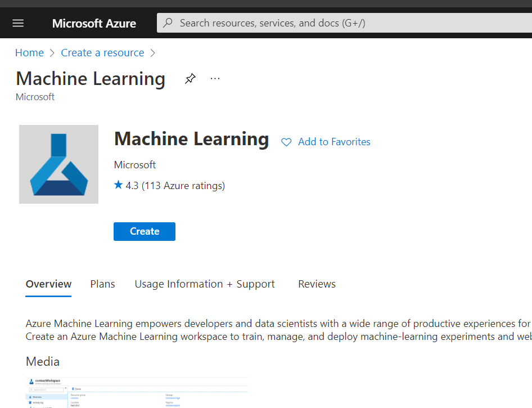Screen dimensions: 532x408
Task: Click the Azure Machine Learning description paragraph
Action: [x=279, y=330]
